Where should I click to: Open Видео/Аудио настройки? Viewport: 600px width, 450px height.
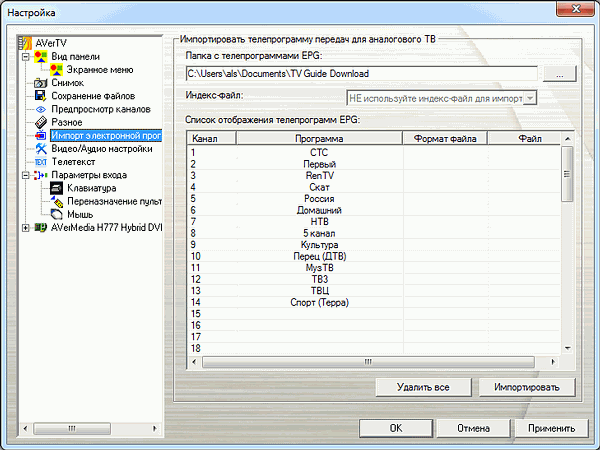(102, 148)
